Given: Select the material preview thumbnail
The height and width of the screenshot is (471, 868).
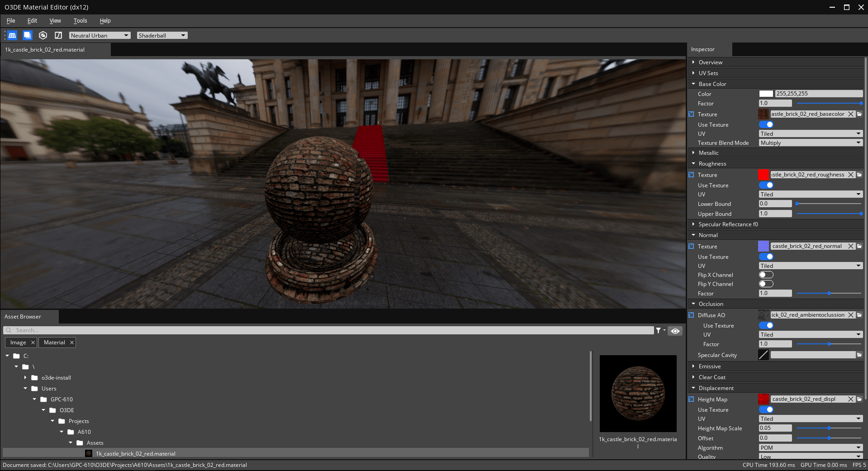Looking at the screenshot, I should (x=638, y=393).
